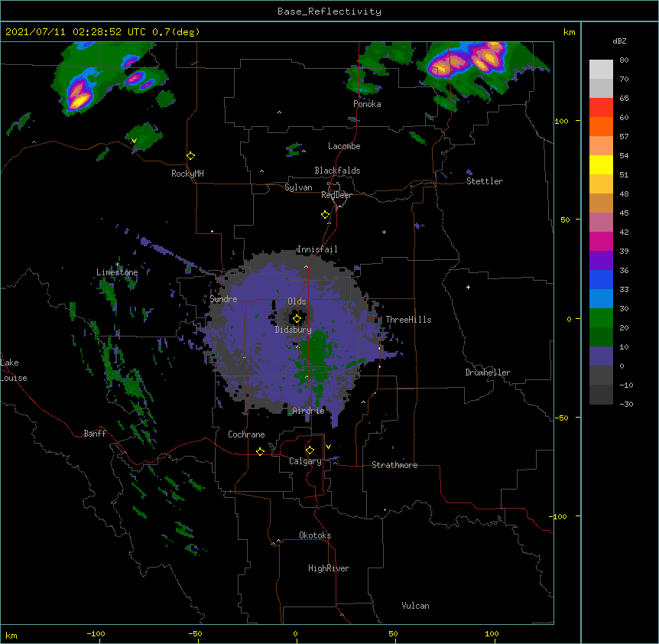Viewport: 659px width, 644px height.
Task: Click the Lacombe city label
Action: pyautogui.click(x=344, y=146)
